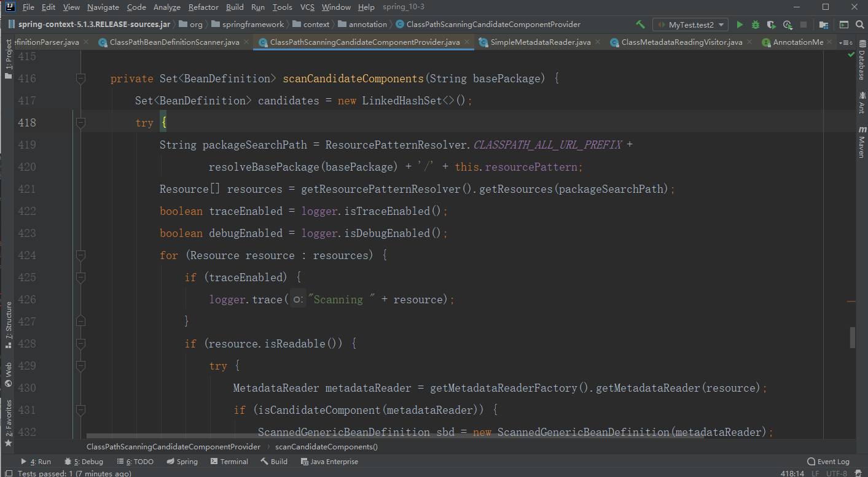Click the Stop square icon
Screen dimensions: 868x477
(x=803, y=25)
